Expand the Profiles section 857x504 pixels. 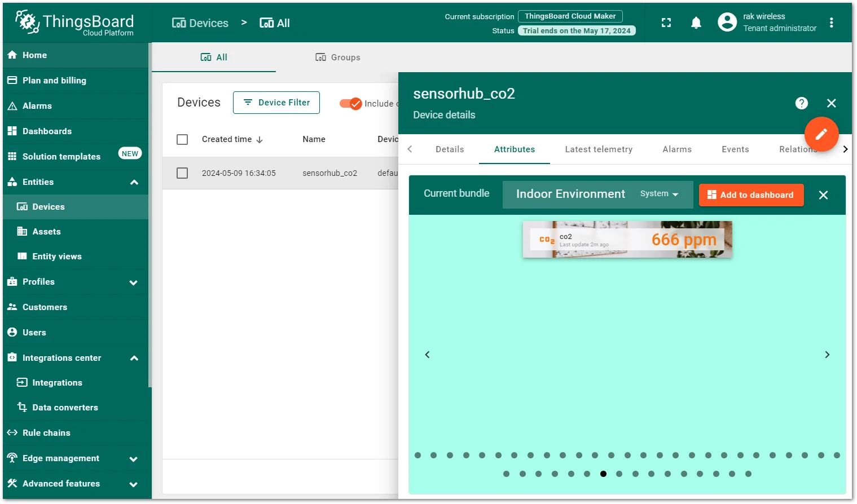click(134, 282)
